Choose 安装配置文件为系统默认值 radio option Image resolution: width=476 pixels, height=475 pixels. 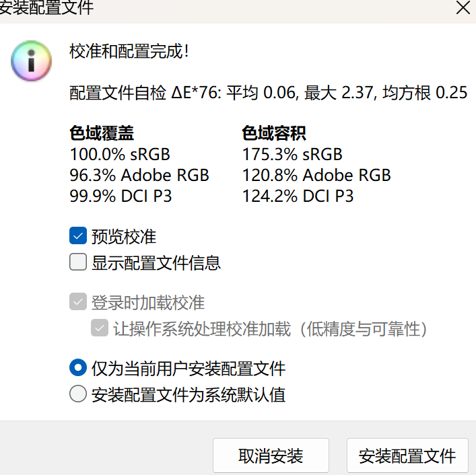coord(78,394)
